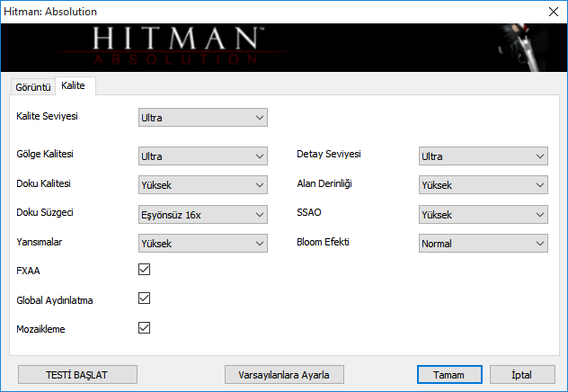
Task: Select the Kalite tab
Action: pyautogui.click(x=75, y=86)
